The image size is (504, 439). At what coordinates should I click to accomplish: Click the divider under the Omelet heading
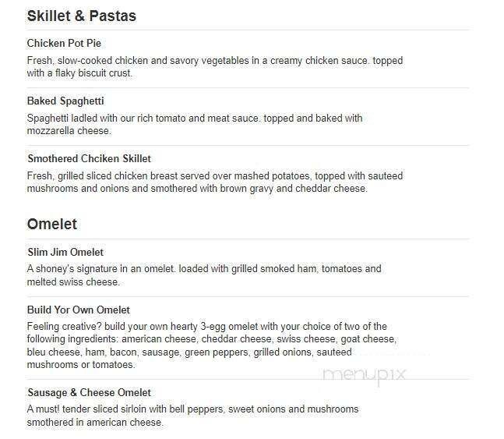[248, 239]
